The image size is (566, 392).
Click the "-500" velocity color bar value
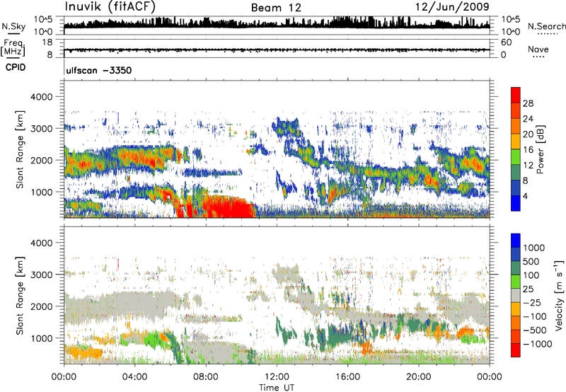535,330
